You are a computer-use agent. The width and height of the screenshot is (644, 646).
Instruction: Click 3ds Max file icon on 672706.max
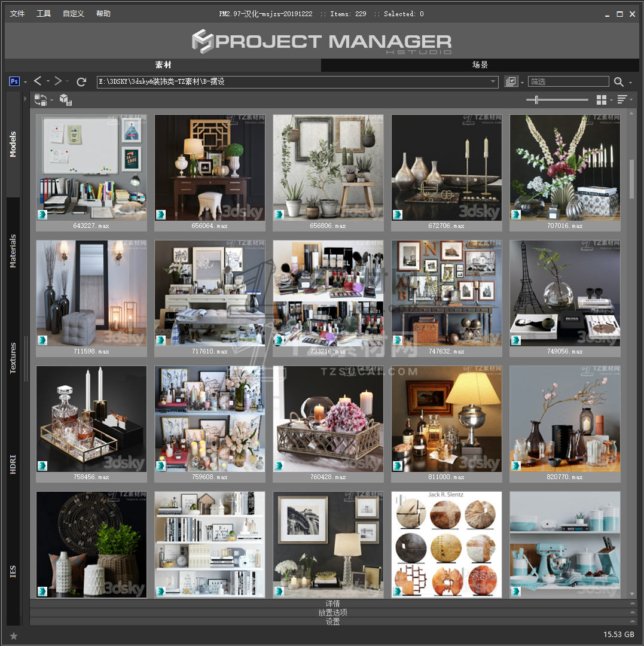tap(398, 215)
